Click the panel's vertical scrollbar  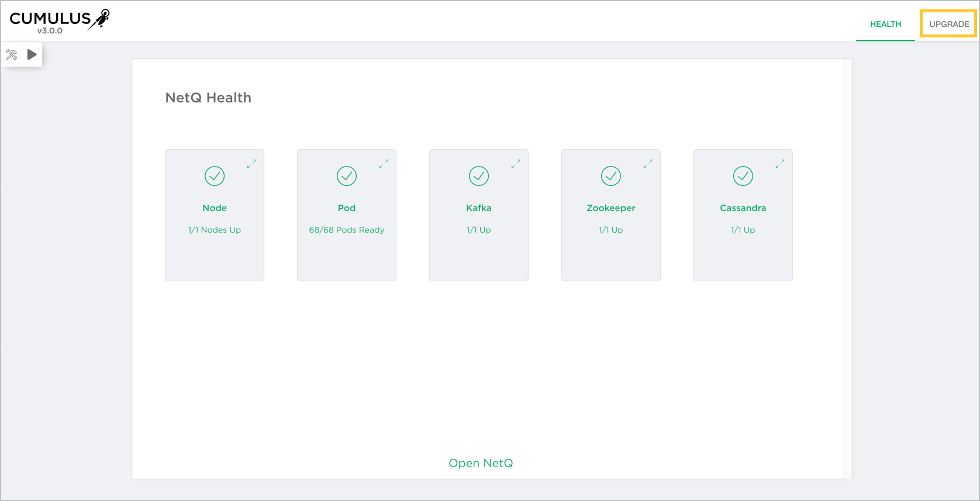click(x=848, y=269)
